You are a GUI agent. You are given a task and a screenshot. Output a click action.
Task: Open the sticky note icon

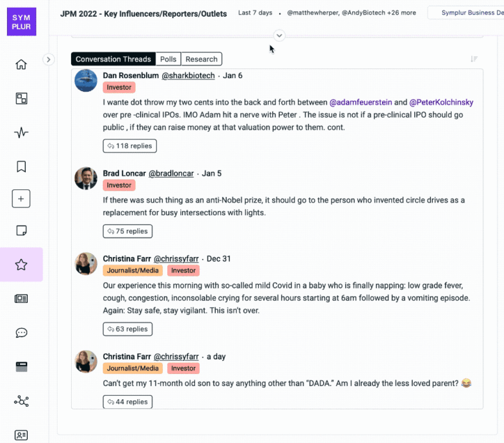(x=21, y=231)
